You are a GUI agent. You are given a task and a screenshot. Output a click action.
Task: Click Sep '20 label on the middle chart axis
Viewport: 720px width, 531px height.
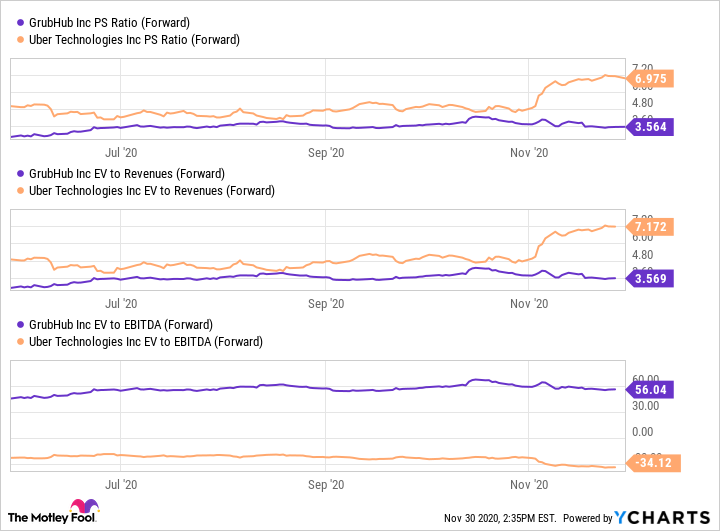pos(325,303)
